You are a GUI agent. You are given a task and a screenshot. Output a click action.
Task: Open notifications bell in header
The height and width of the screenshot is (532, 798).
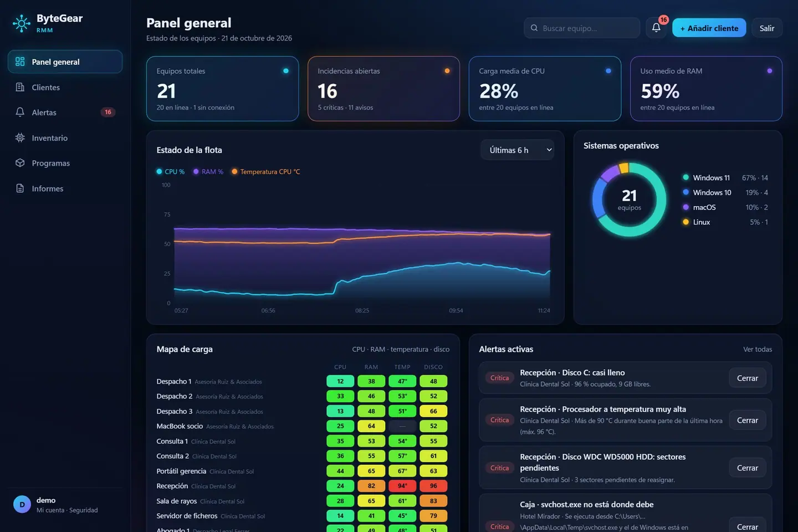click(x=656, y=28)
